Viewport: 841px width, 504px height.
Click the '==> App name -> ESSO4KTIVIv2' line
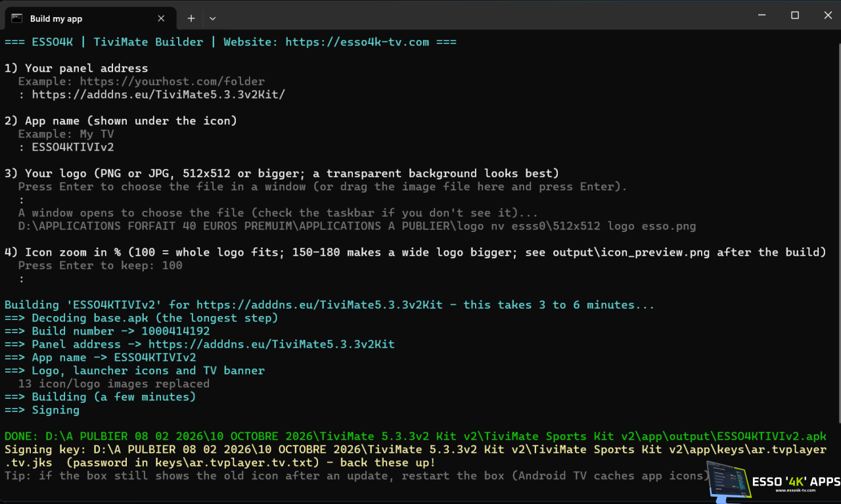click(101, 357)
